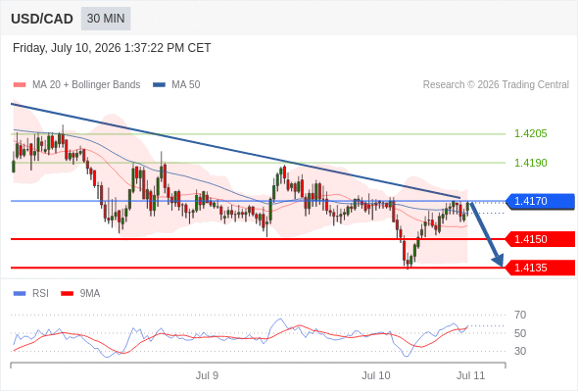Image resolution: width=578 pixels, height=392 pixels.
Task: Click the 30 MIN timeframe button
Action: coord(106,19)
